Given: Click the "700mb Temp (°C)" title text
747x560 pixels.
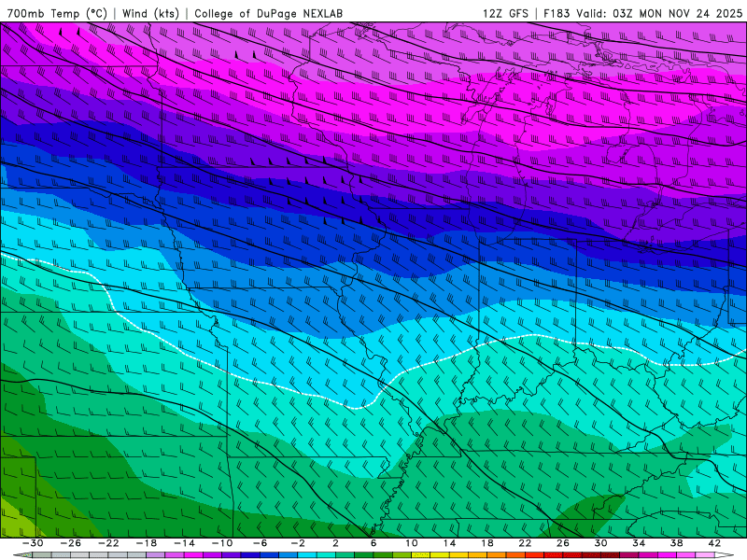Looking at the screenshot, I should point(57,13).
